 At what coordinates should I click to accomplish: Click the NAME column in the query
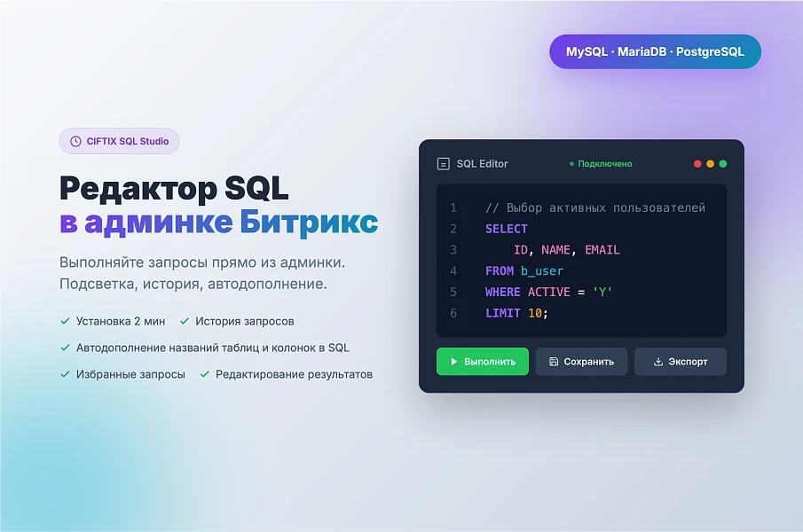555,250
